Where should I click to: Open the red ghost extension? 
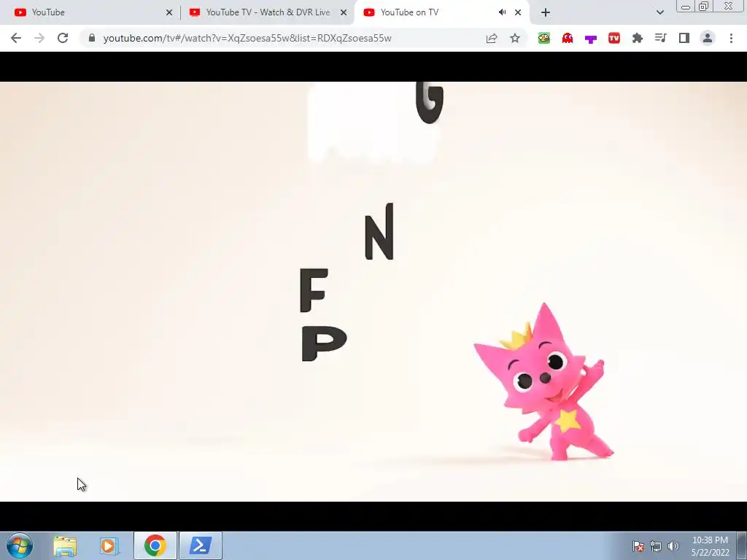pos(568,38)
